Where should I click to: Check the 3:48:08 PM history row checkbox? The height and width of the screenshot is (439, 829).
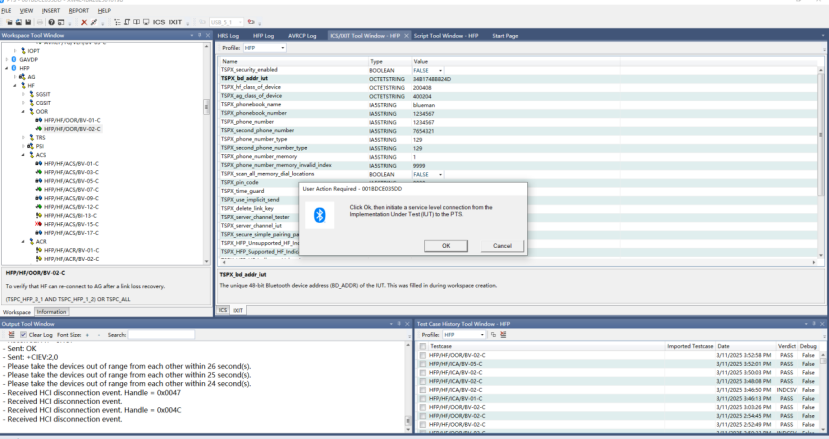click(x=423, y=381)
